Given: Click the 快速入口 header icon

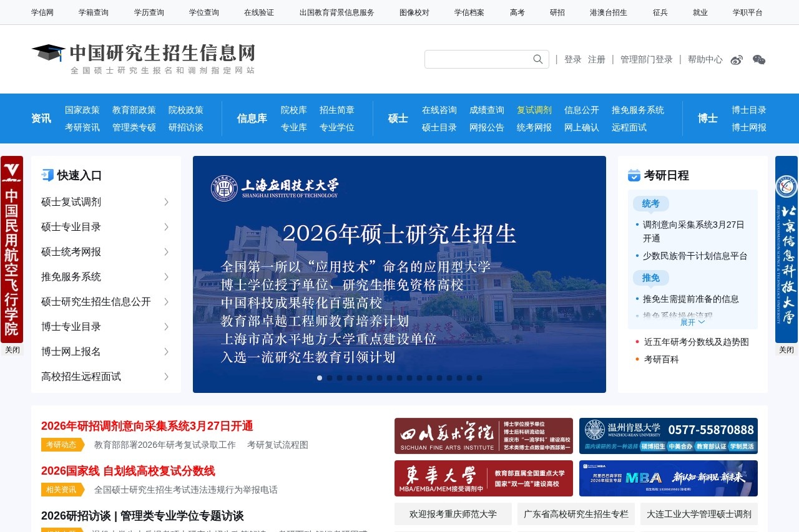Looking at the screenshot, I should (x=47, y=175).
